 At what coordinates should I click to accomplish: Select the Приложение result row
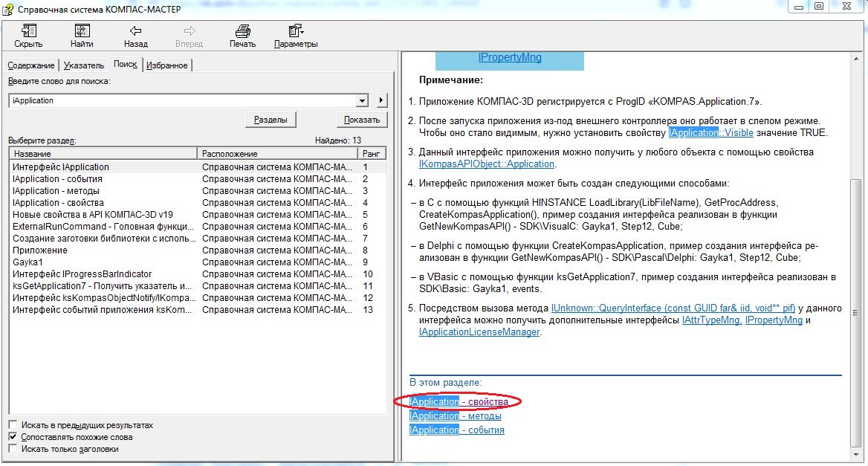[198, 250]
